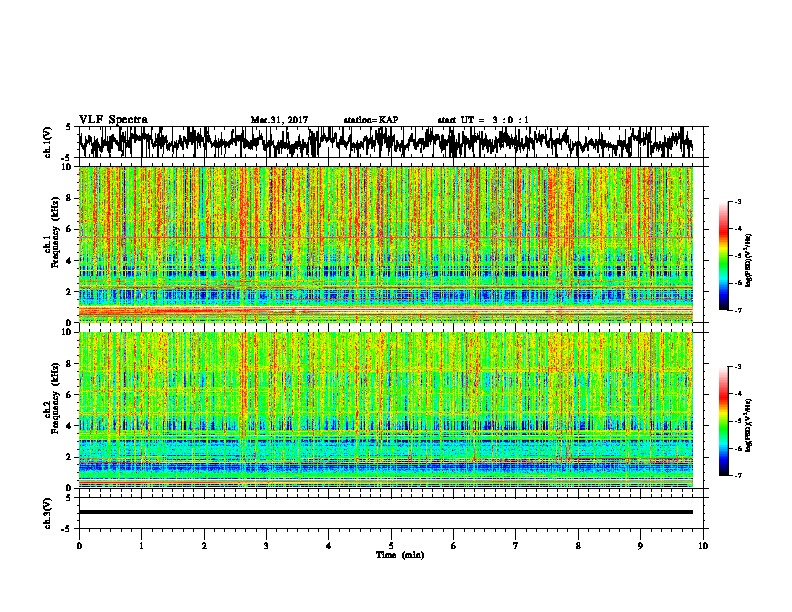792x612 pixels.
Task: Click time axis tick label '0'
Action: [x=79, y=546]
